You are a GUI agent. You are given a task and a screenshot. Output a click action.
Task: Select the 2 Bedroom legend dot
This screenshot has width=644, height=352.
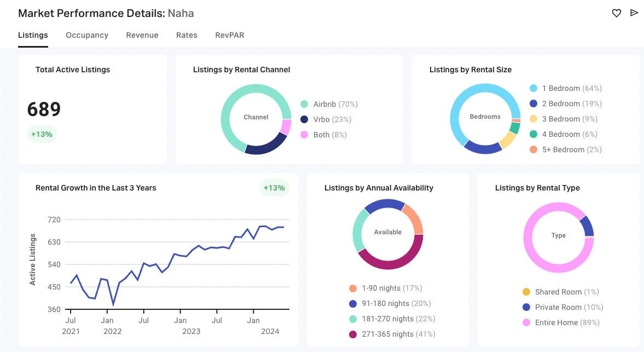[x=533, y=103]
